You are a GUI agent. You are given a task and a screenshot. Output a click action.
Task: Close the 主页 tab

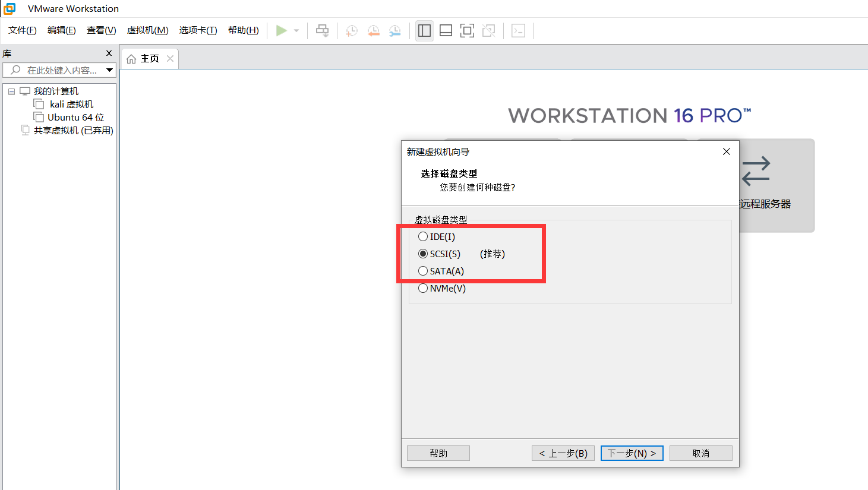pos(170,58)
